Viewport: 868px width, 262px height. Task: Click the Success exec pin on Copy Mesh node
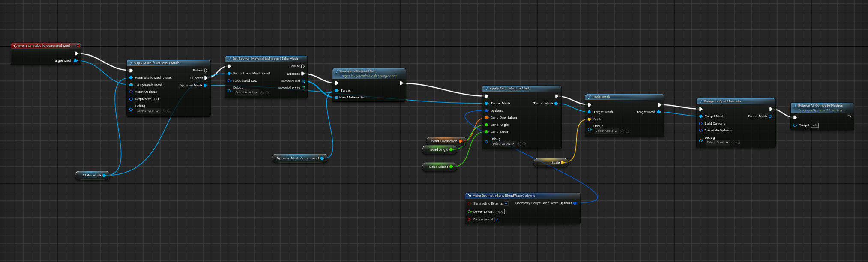coord(206,78)
